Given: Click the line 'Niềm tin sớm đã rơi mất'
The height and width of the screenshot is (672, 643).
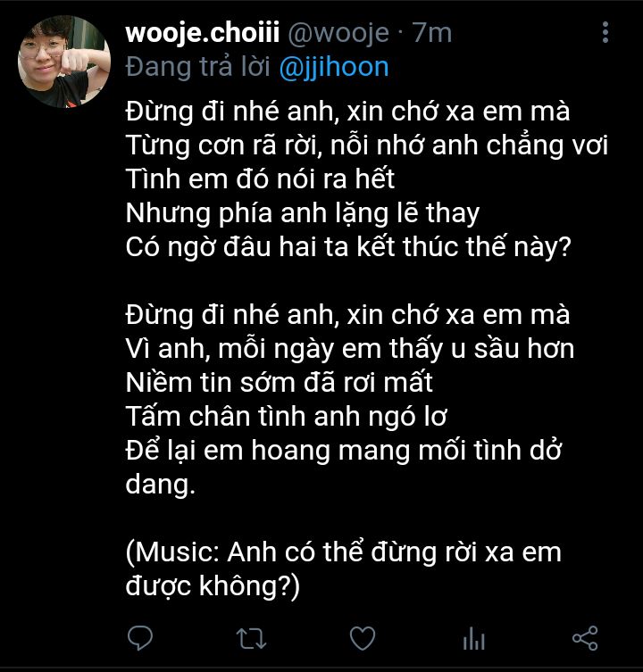Looking at the screenshot, I should point(279,382).
